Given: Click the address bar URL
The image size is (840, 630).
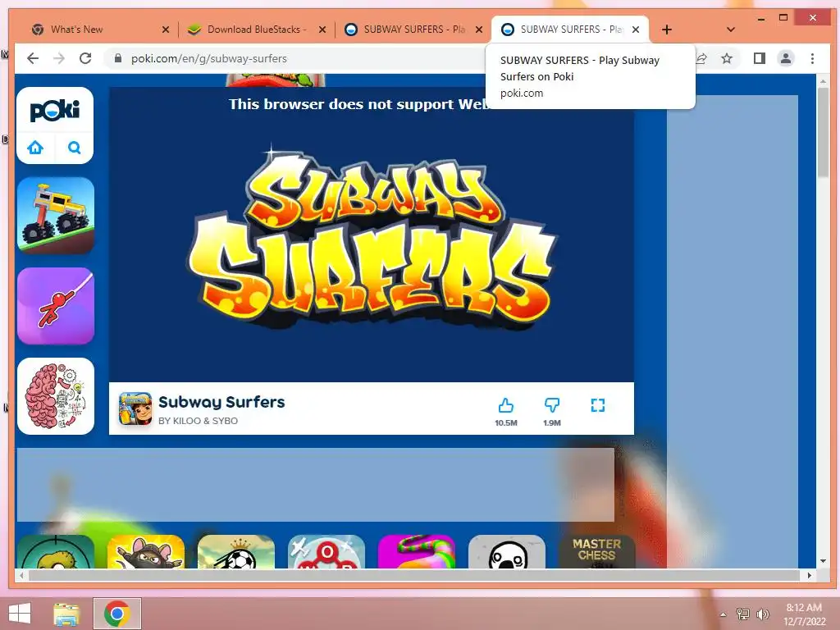Looking at the screenshot, I should [x=209, y=58].
